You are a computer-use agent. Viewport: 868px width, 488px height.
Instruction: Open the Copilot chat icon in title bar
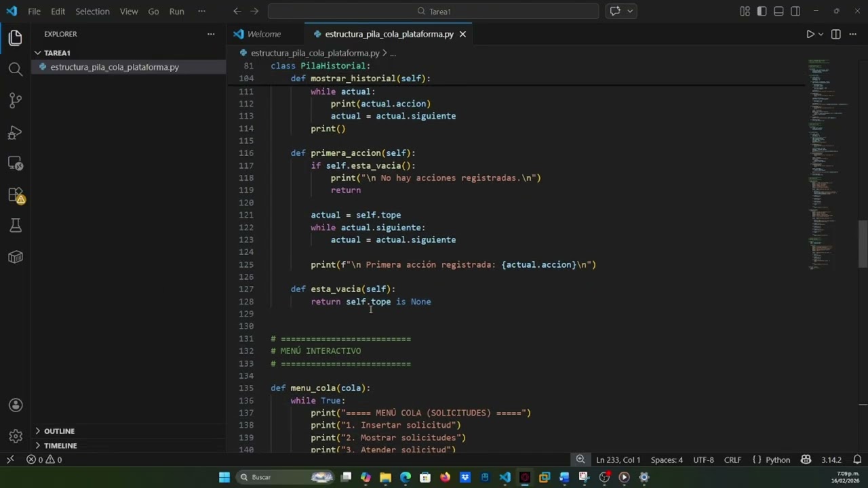coord(615,11)
